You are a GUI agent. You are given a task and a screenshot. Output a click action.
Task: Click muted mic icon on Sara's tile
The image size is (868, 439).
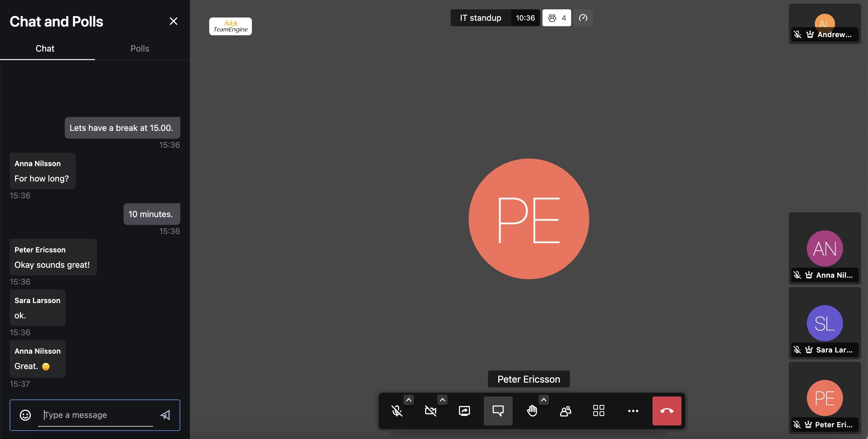(x=797, y=350)
